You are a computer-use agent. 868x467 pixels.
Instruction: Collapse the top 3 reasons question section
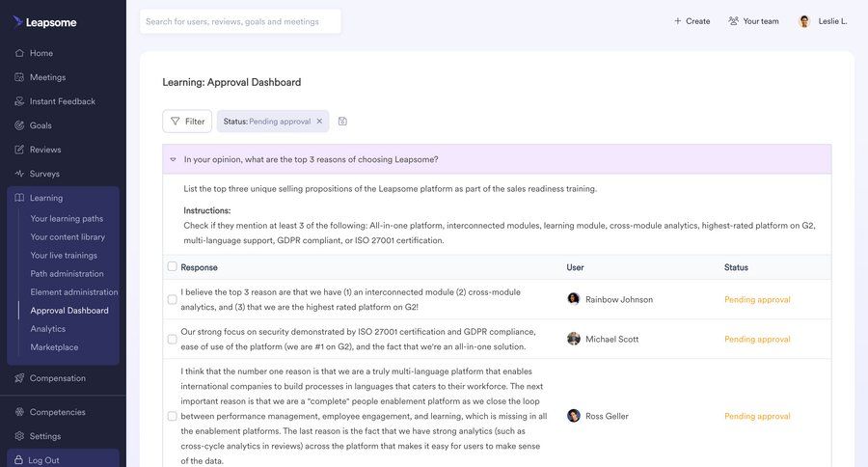point(173,159)
